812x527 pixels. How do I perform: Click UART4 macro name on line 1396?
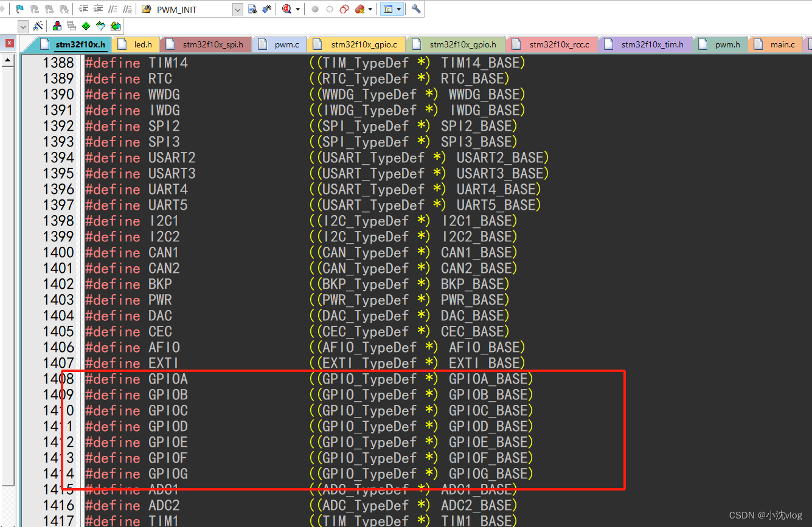168,189
